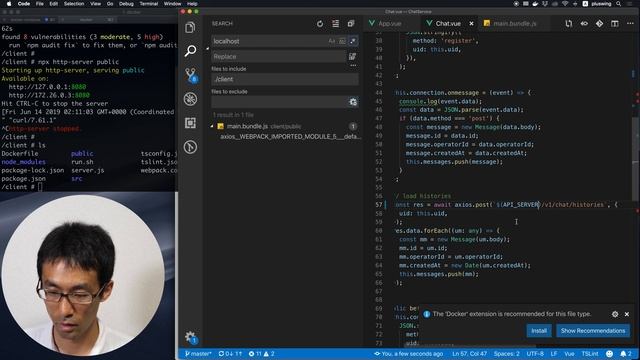Screen dimensions: 640x360
Task: Open the Manage gear in activity bar
Action: (x=190, y=338)
